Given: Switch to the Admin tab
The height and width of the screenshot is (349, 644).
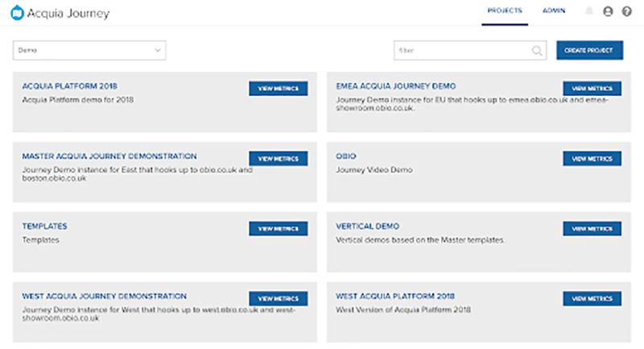Looking at the screenshot, I should (x=554, y=11).
